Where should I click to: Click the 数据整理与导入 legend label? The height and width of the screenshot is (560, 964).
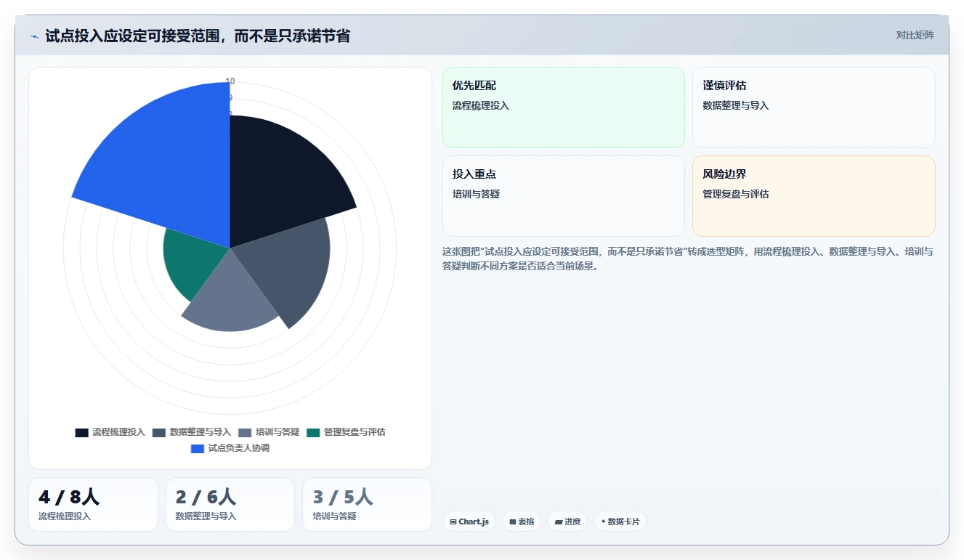pos(201,432)
